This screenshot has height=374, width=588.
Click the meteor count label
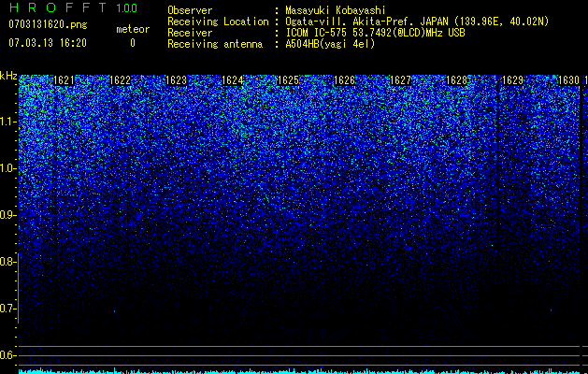click(133, 29)
